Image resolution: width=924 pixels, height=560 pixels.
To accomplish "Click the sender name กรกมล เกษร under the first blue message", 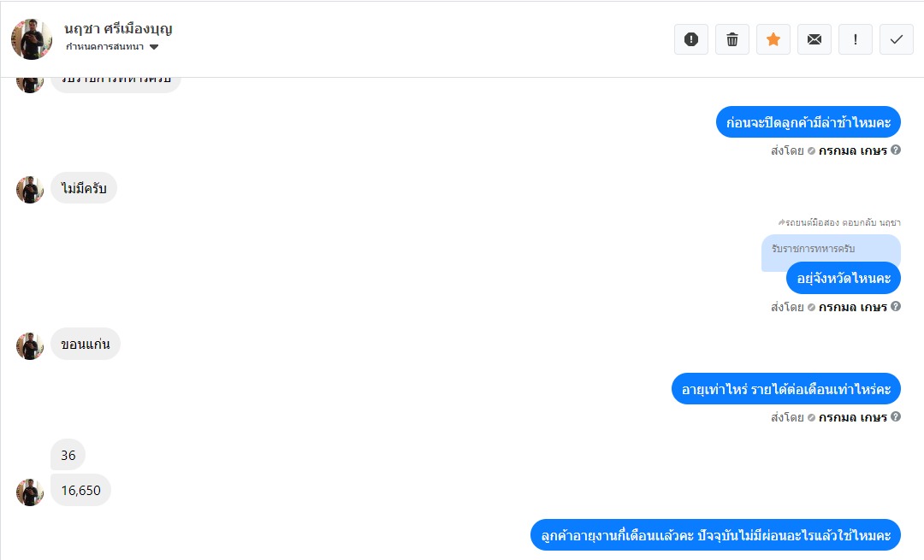I will click(853, 150).
